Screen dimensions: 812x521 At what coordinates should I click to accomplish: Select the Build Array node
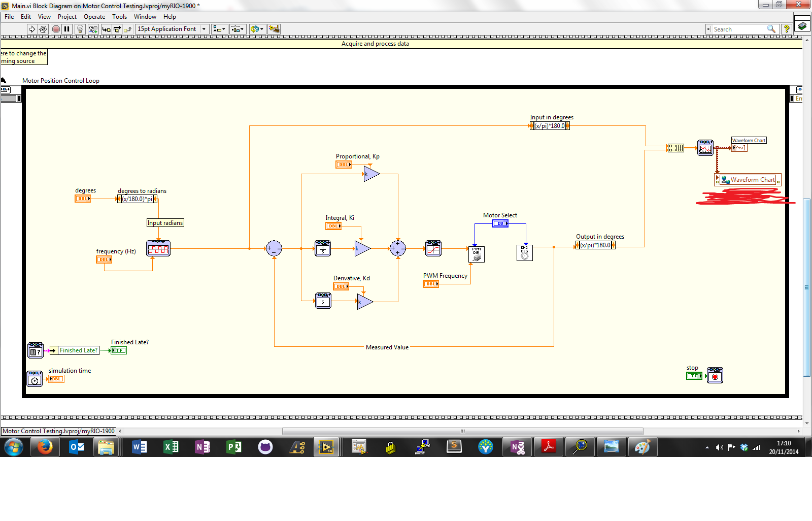[675, 148]
